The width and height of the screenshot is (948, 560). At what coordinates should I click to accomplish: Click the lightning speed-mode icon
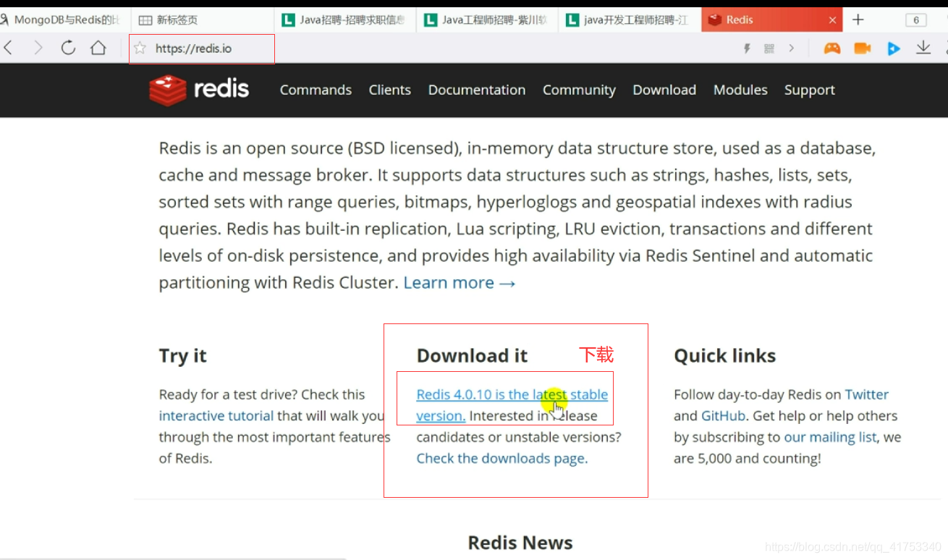tap(748, 48)
